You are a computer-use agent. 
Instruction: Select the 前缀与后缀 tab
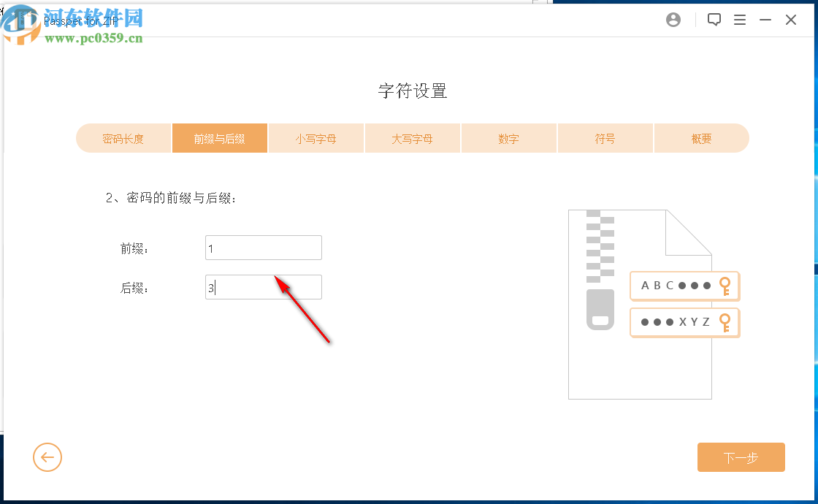[x=219, y=138]
